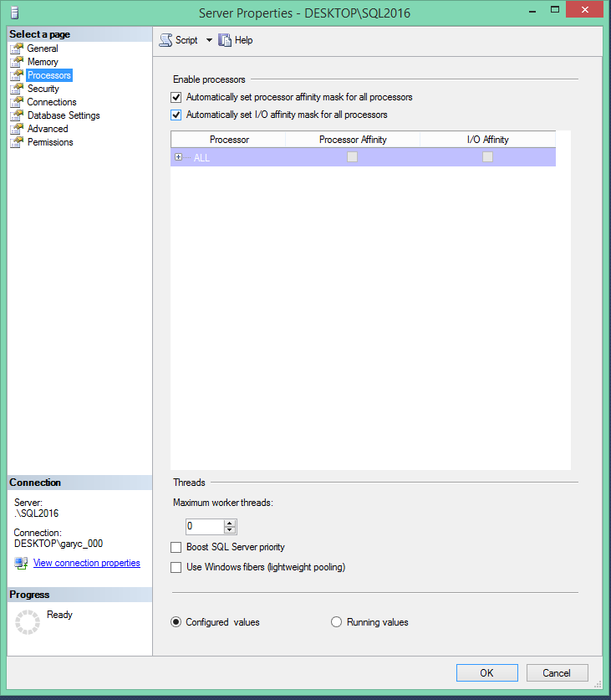Image resolution: width=611 pixels, height=700 pixels.
Task: Click the Security page icon
Action: click(x=17, y=89)
